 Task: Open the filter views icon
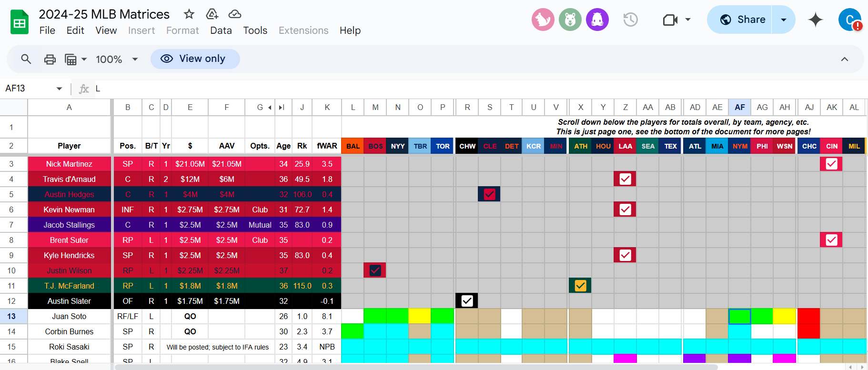[71, 59]
